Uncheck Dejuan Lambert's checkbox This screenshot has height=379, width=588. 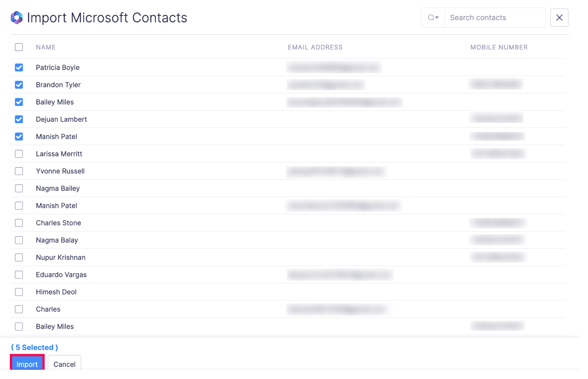tap(19, 119)
